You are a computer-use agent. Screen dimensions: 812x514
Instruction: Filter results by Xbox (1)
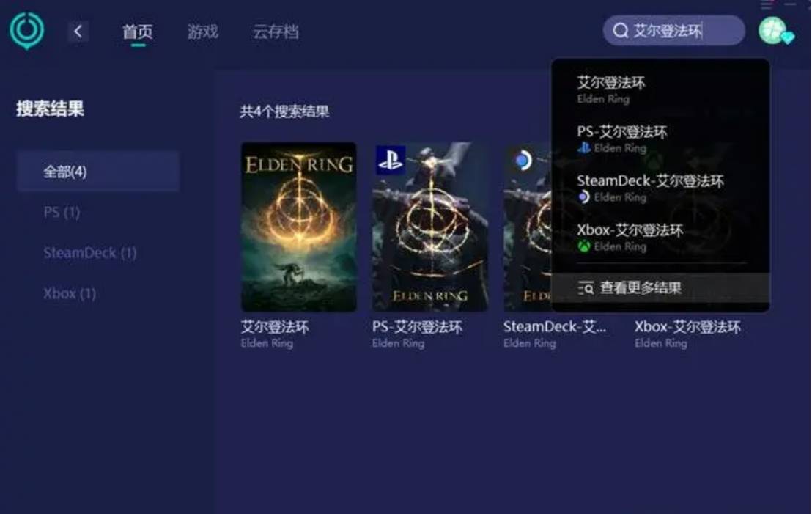click(x=70, y=294)
